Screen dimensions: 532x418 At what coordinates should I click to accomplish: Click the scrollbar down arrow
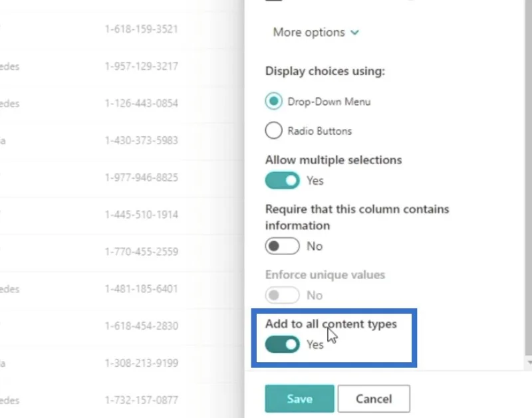click(529, 362)
